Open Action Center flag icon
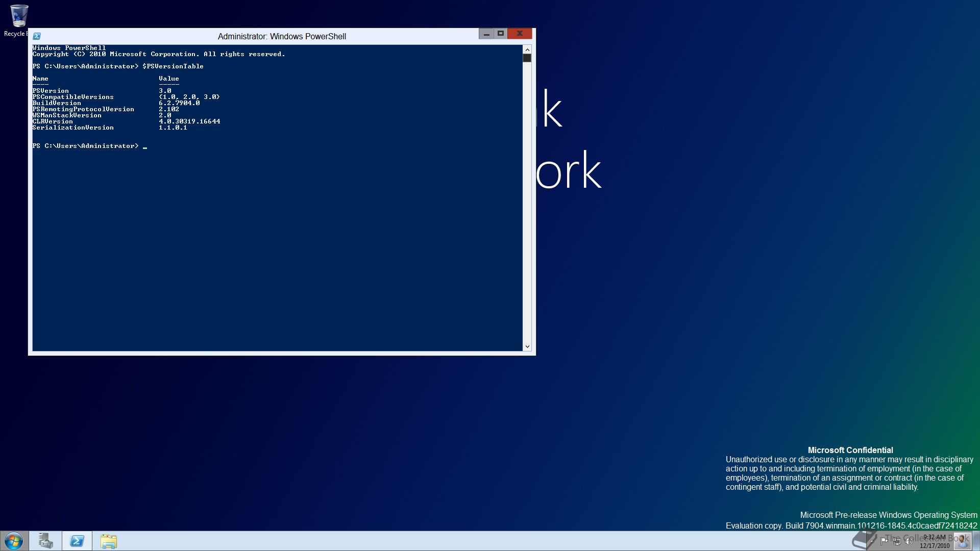The height and width of the screenshot is (551, 980). tap(884, 541)
